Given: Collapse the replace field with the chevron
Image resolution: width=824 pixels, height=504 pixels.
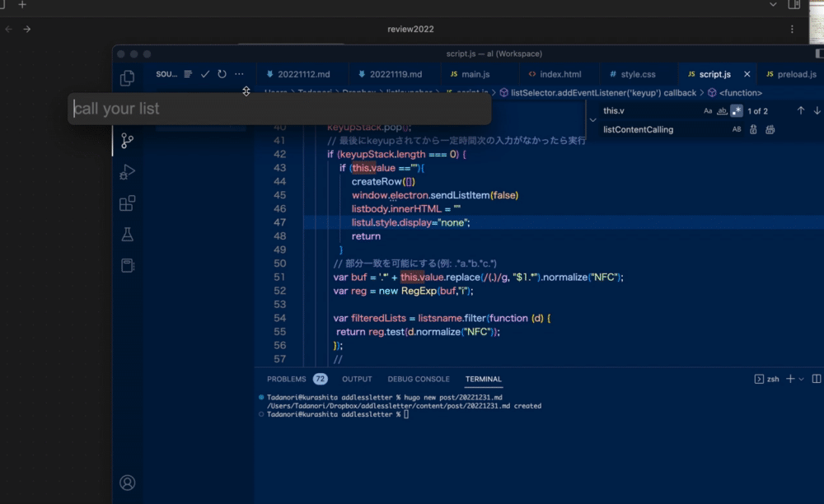Looking at the screenshot, I should coord(592,120).
